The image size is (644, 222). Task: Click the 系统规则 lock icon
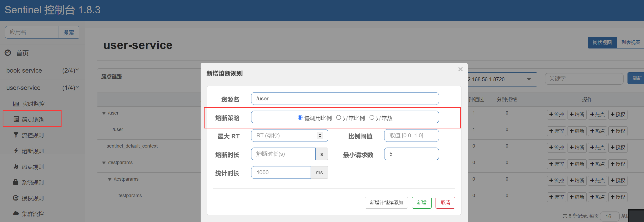[16, 182]
